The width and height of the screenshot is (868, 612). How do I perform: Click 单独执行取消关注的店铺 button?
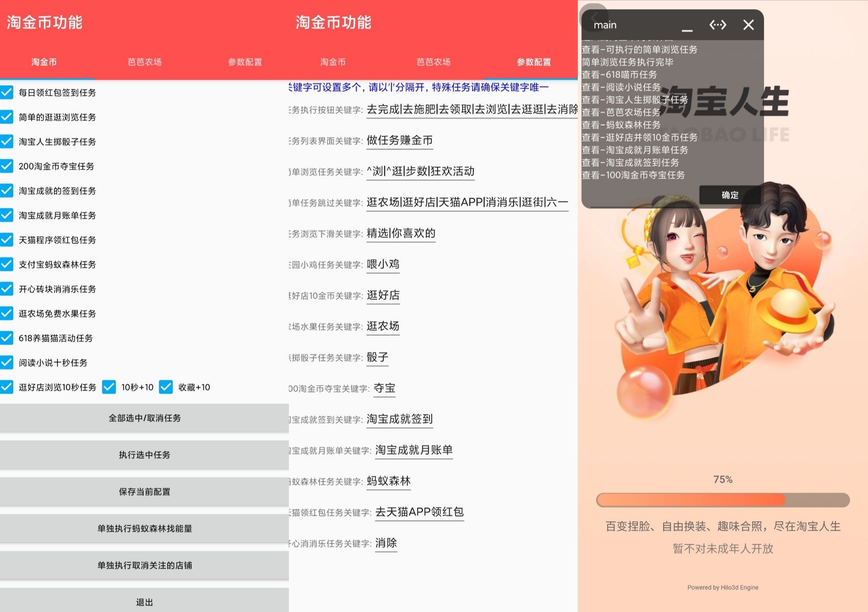pos(144,565)
